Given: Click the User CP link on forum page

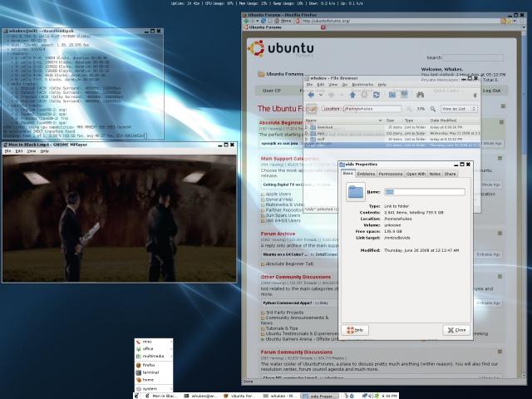Looking at the screenshot, I should [272, 91].
